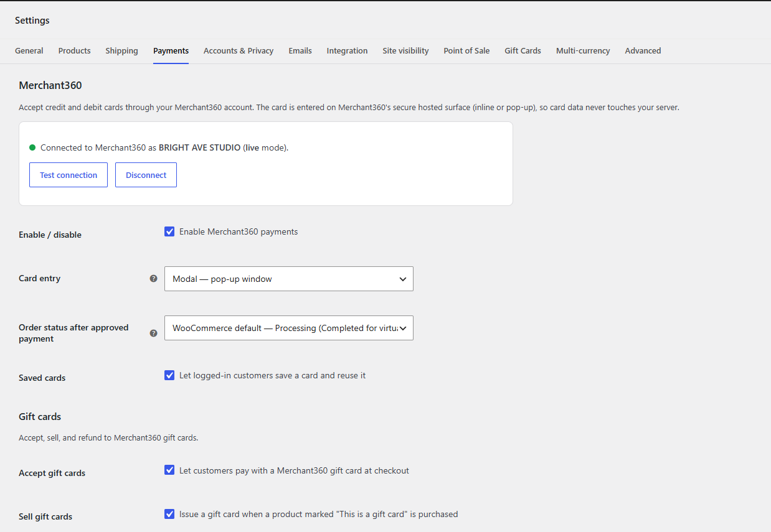Image resolution: width=771 pixels, height=532 pixels.
Task: Open the Site visibility tab
Action: 405,51
